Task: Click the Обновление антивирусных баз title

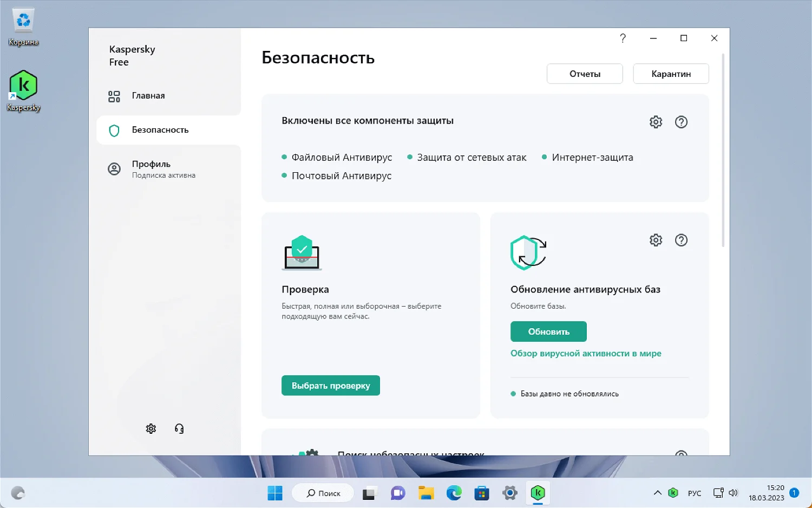Action: [585, 289]
